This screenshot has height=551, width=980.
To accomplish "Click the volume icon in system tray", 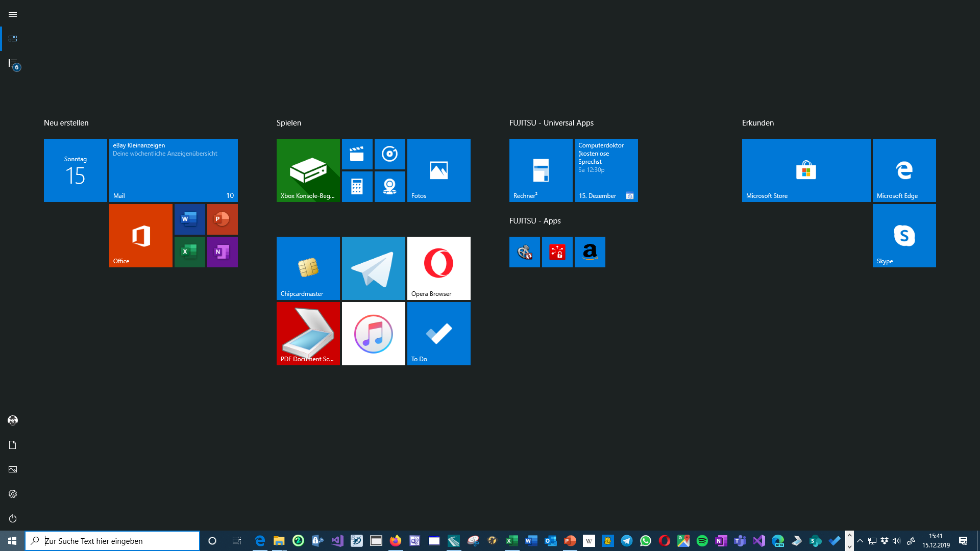I will click(896, 541).
